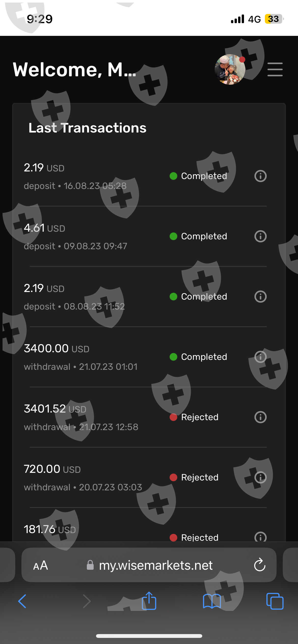Viewport: 298px width, 644px height.
Task: Open Safari bookmarks
Action: coord(212,601)
